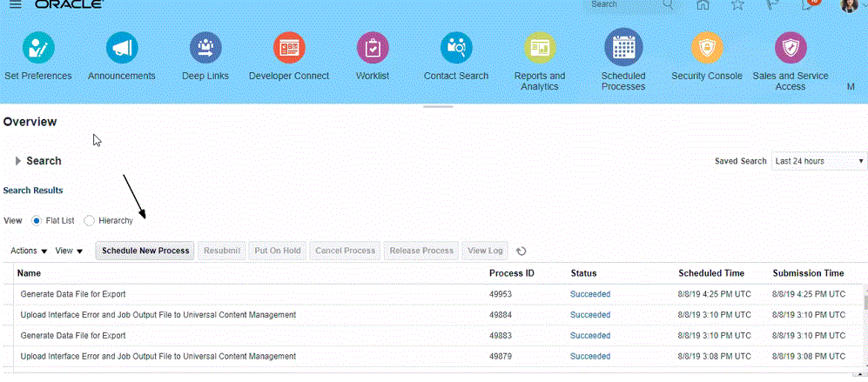868x382 pixels.
Task: Open the Saved Search dropdown
Action: click(x=819, y=161)
